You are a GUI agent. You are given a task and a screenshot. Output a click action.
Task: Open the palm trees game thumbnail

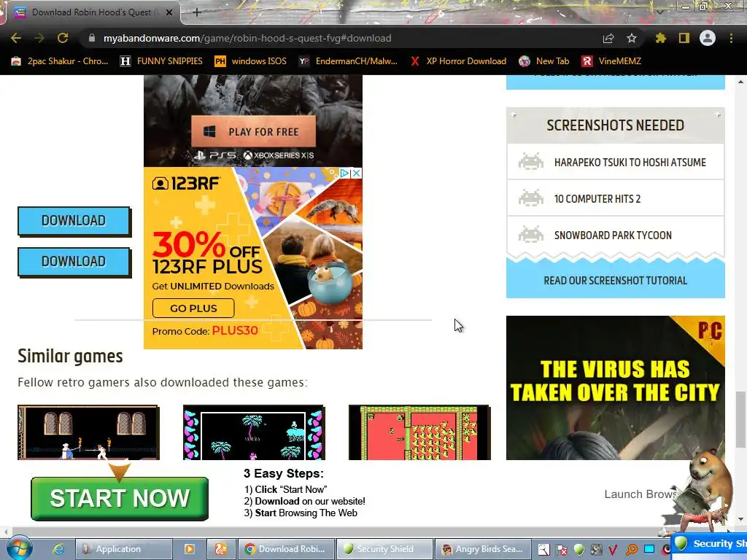pyautogui.click(x=254, y=432)
